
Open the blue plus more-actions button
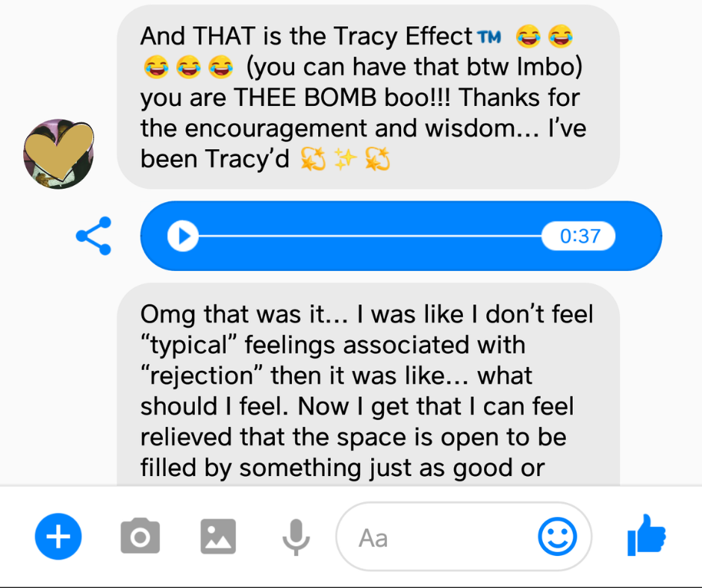58,536
